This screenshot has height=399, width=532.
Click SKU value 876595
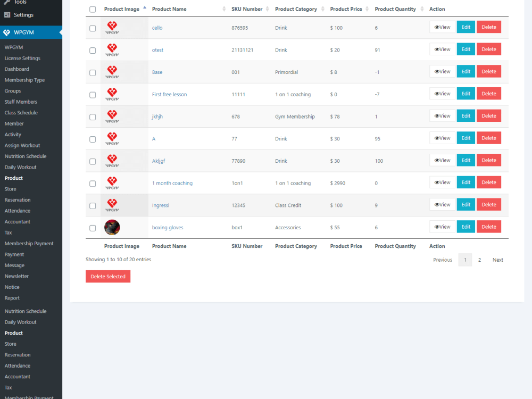pos(239,28)
